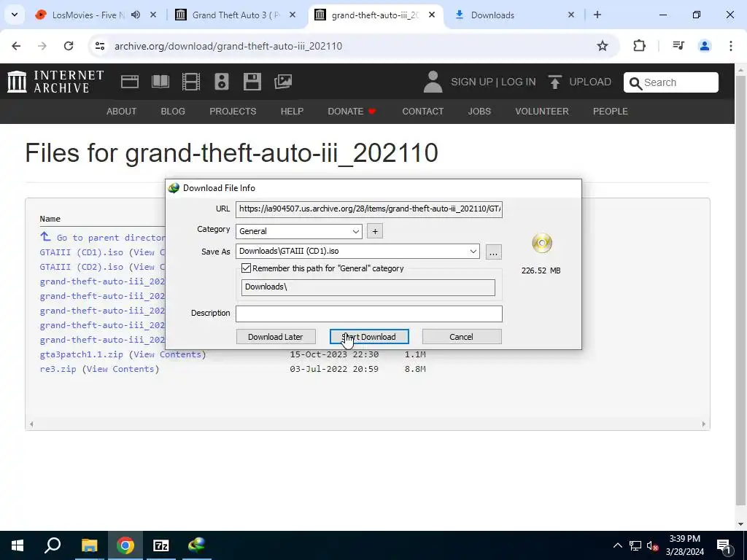Image resolution: width=747 pixels, height=560 pixels.
Task: Open a new browser tab
Action: click(x=597, y=15)
